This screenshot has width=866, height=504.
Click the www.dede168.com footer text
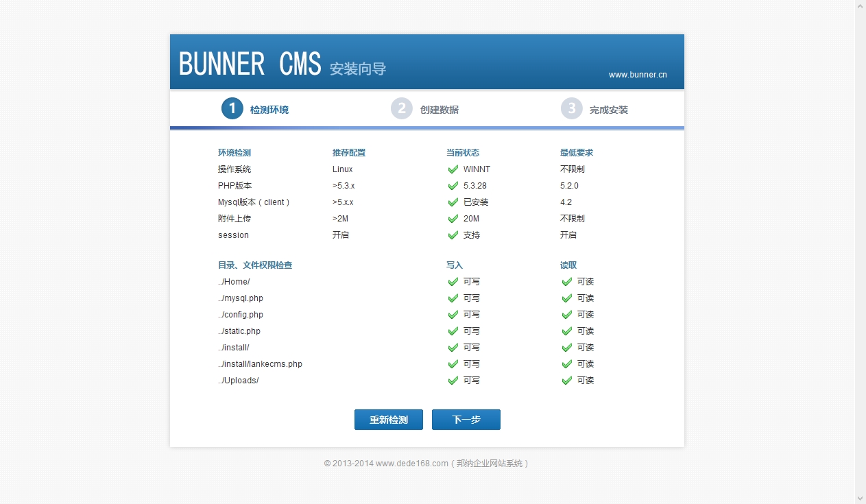coord(412,464)
